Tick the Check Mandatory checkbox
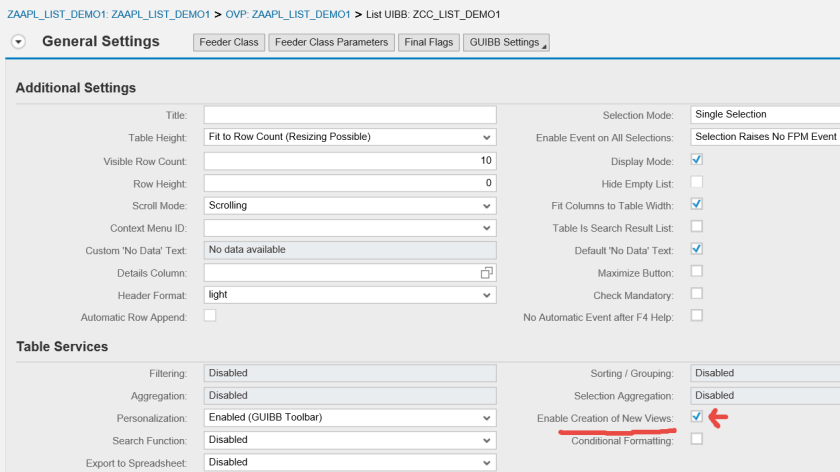The width and height of the screenshot is (840, 472). point(697,294)
